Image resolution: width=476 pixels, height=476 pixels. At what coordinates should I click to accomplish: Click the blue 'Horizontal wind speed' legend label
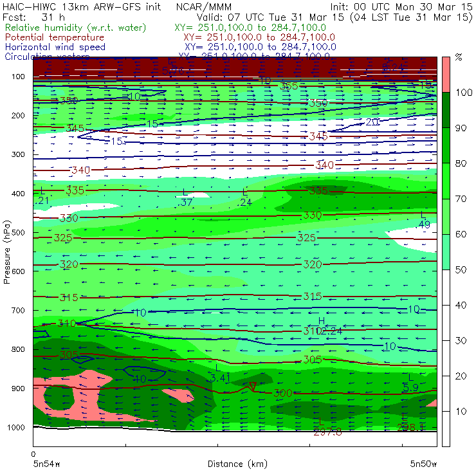(55, 47)
